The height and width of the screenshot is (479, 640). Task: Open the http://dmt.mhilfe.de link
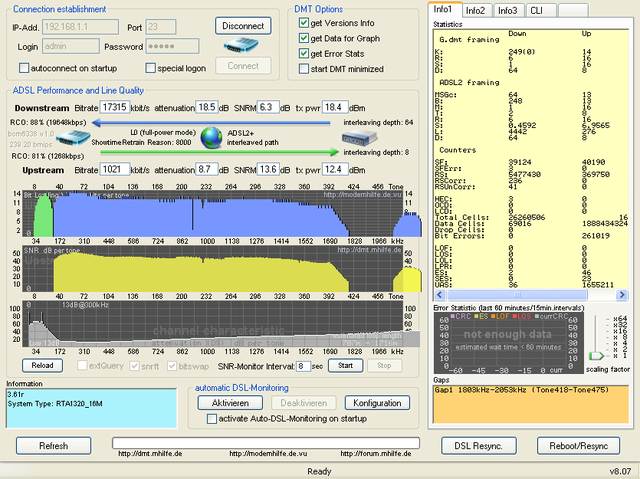[x=150, y=453]
